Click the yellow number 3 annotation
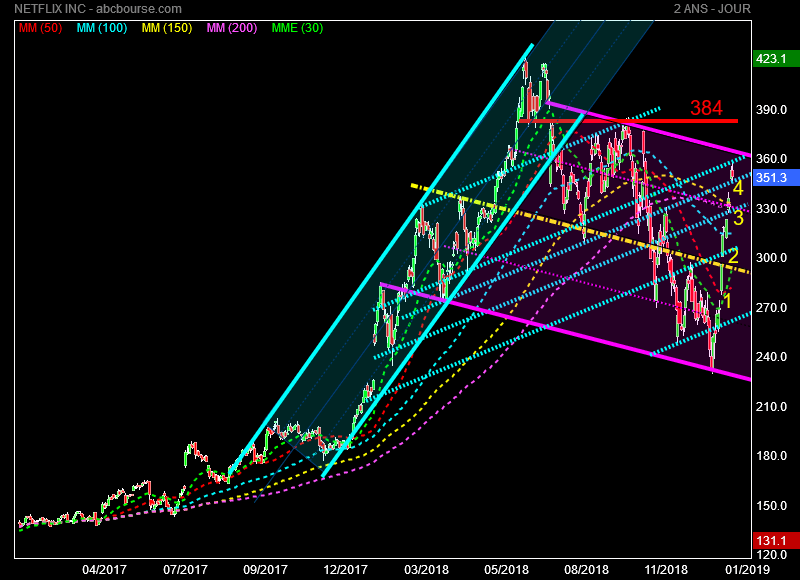This screenshot has width=800, height=580. pyautogui.click(x=738, y=218)
